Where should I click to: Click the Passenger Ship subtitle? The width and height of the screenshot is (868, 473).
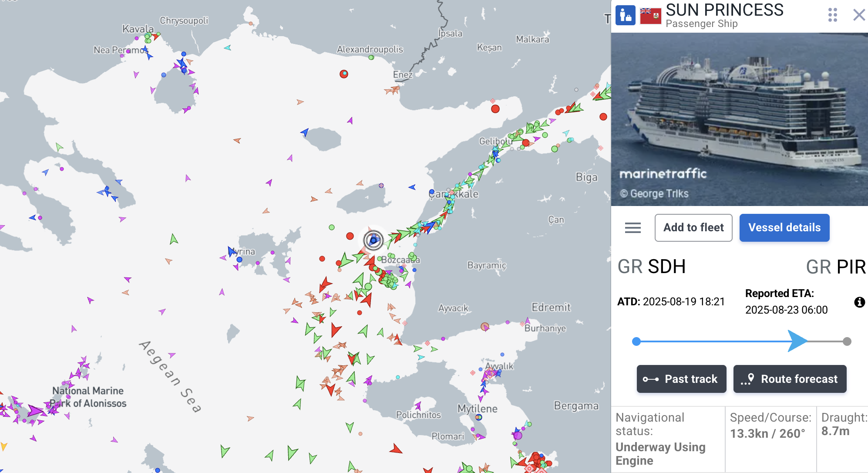pyautogui.click(x=702, y=24)
